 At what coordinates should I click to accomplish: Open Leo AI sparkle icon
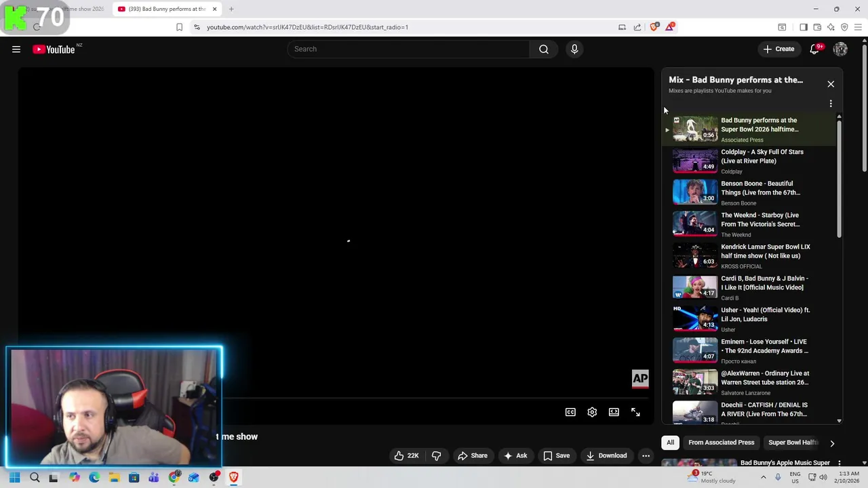coord(831,27)
